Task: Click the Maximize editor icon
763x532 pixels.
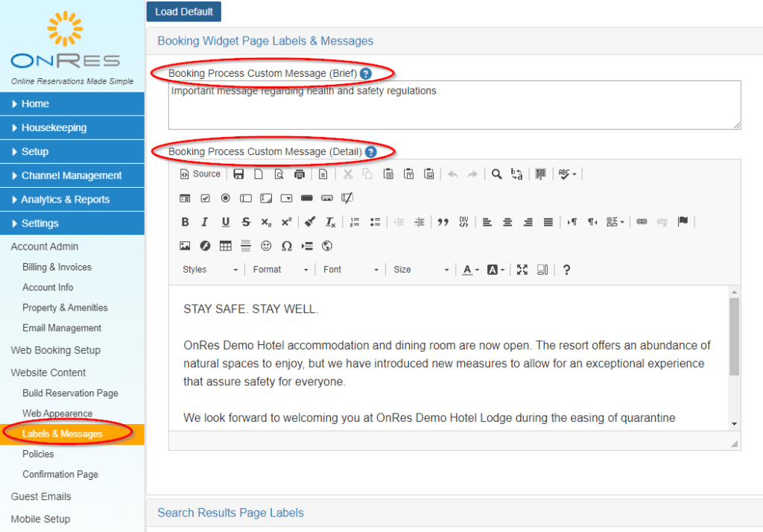Action: click(x=522, y=270)
